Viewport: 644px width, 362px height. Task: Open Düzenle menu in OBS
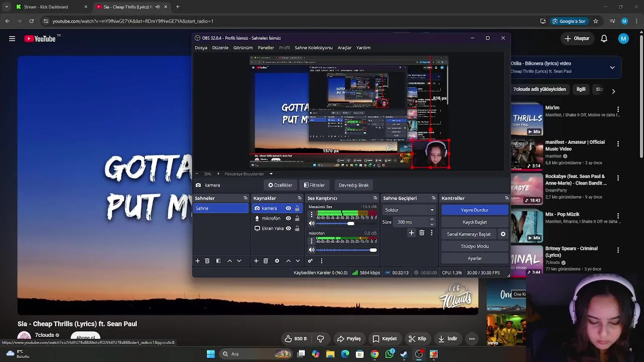click(220, 48)
